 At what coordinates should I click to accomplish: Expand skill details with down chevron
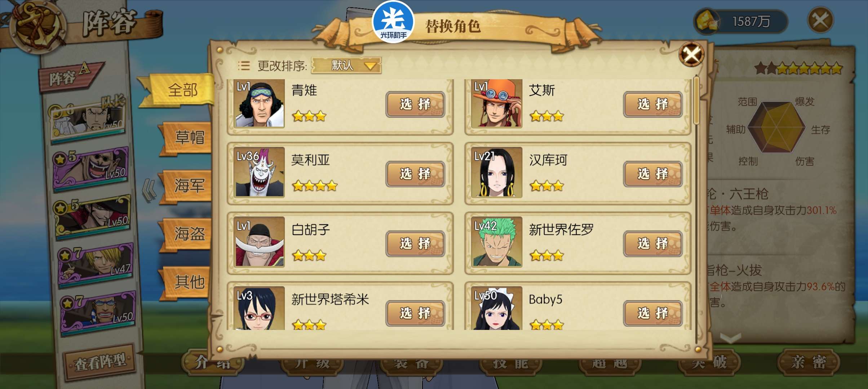click(x=730, y=337)
